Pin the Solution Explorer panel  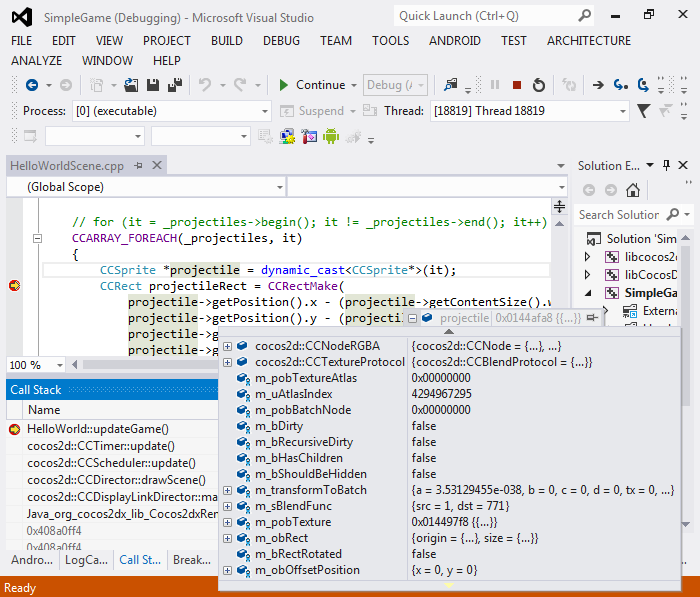tap(667, 166)
